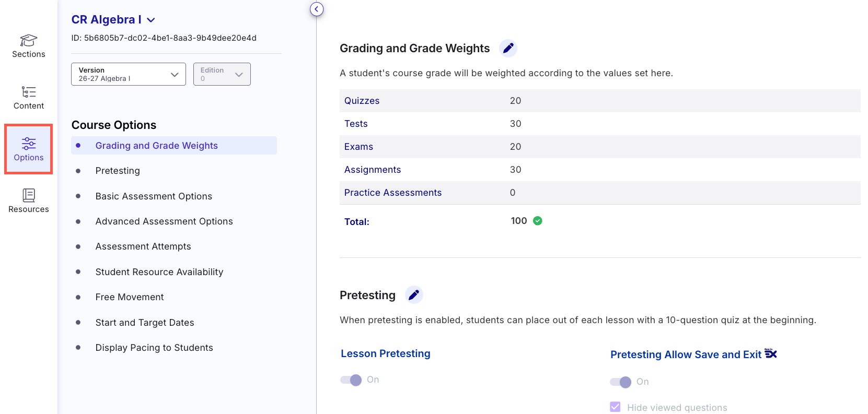Click the Quizzes weight link
The image size is (868, 414).
362,101
